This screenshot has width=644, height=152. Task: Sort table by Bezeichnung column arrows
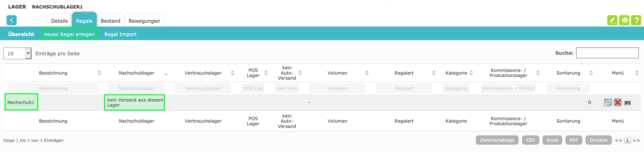99,73
